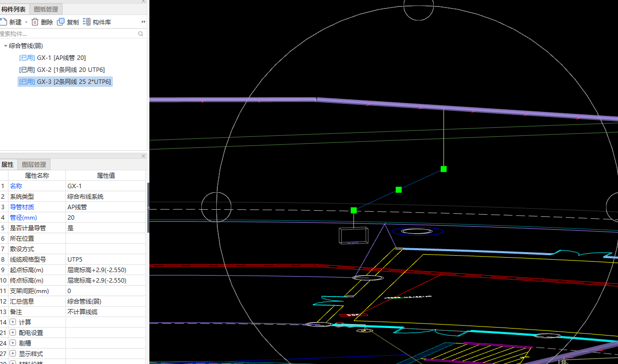The width and height of the screenshot is (618, 364).
Task: Switch to the 属性 tab
Action: 7,165
